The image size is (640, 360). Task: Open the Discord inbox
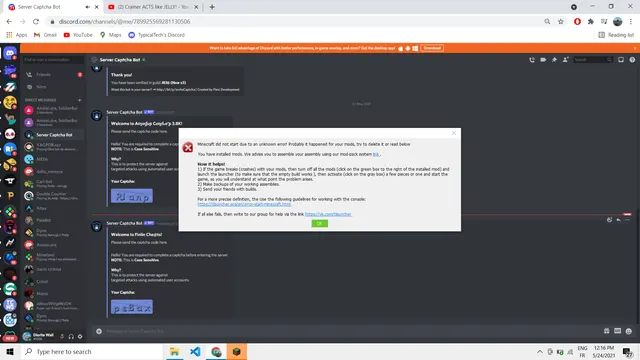(621, 60)
